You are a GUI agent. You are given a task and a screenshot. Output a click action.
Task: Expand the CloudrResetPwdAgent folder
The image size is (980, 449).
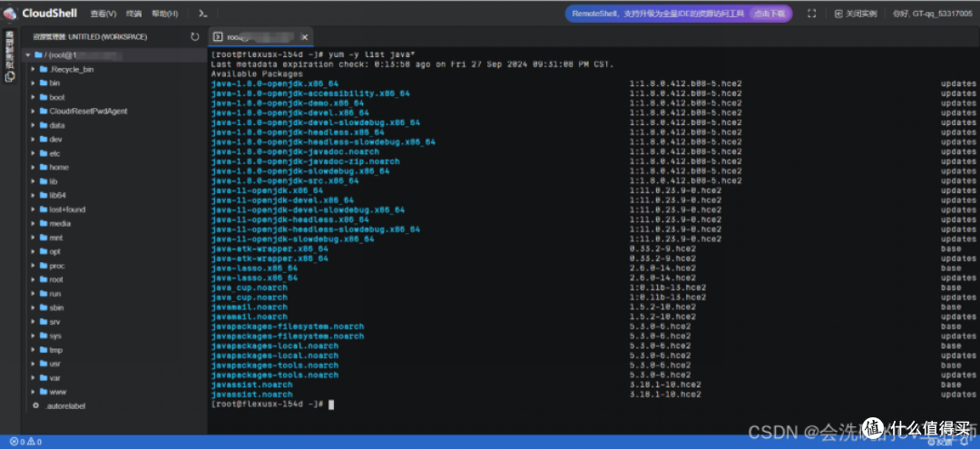(x=34, y=112)
